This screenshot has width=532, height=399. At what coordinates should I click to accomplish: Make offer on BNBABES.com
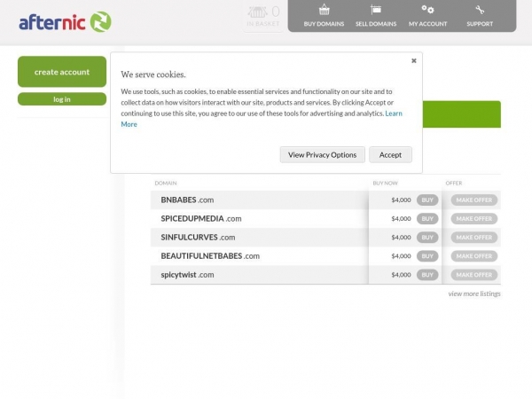[474, 199]
